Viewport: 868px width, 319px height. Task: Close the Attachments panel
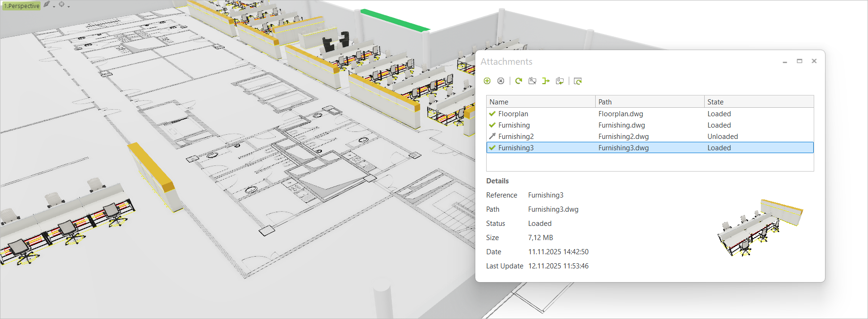[814, 61]
